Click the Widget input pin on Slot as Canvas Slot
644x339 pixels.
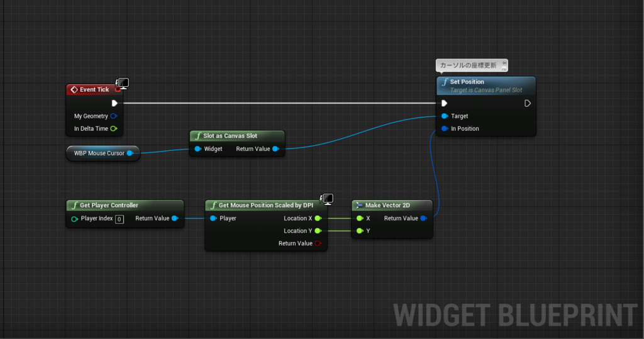point(198,149)
